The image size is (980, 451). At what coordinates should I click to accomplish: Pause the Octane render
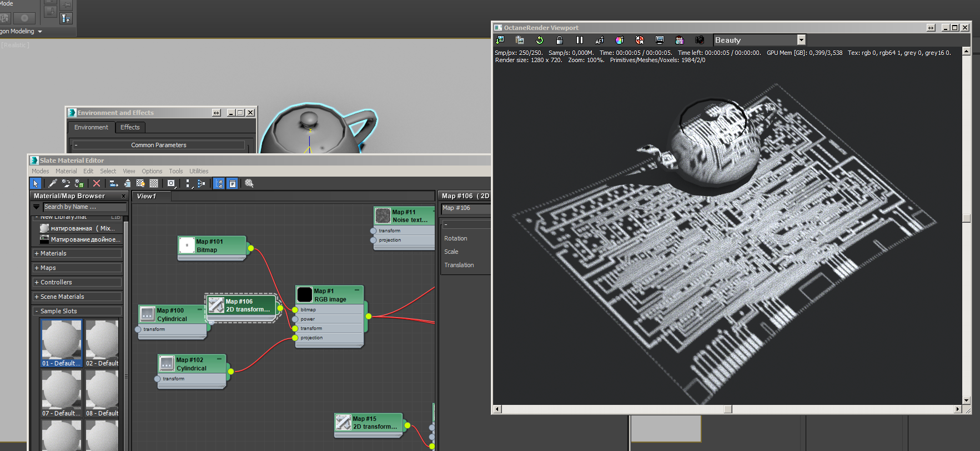pos(579,40)
